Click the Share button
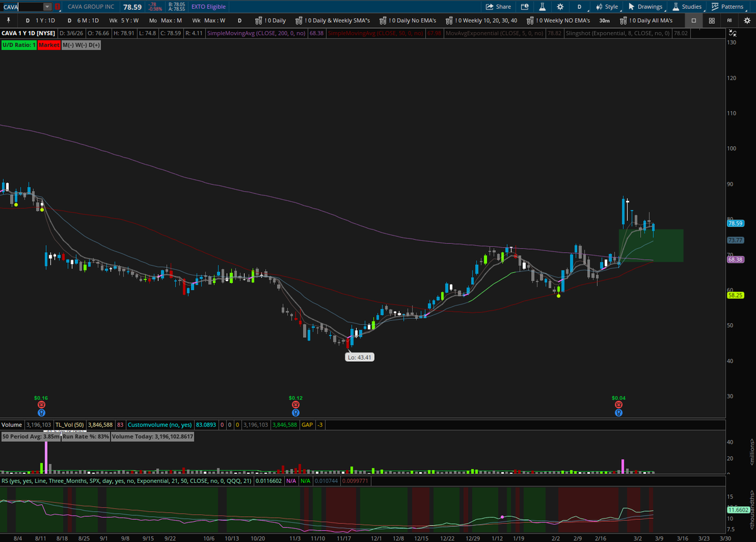This screenshot has height=542, width=756. tap(498, 6)
